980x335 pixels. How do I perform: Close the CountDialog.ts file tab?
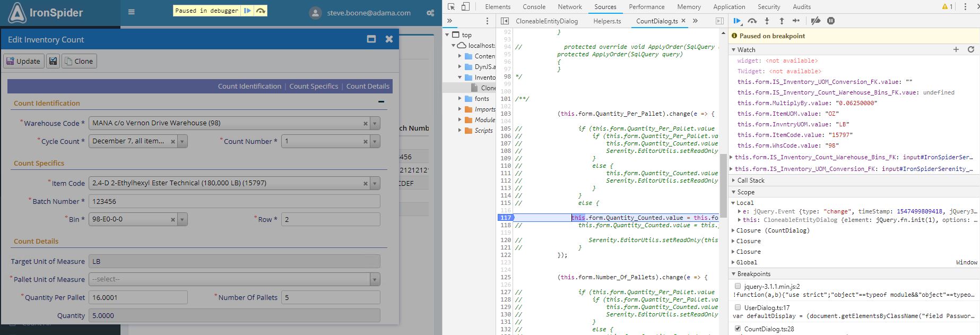pyautogui.click(x=683, y=21)
